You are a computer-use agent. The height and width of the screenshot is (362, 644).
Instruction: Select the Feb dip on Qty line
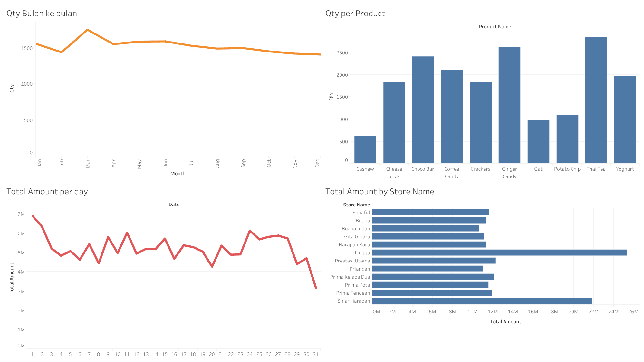coord(62,52)
